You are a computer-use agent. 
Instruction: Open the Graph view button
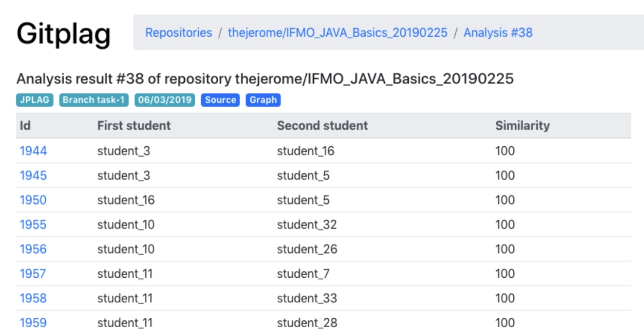(x=263, y=100)
